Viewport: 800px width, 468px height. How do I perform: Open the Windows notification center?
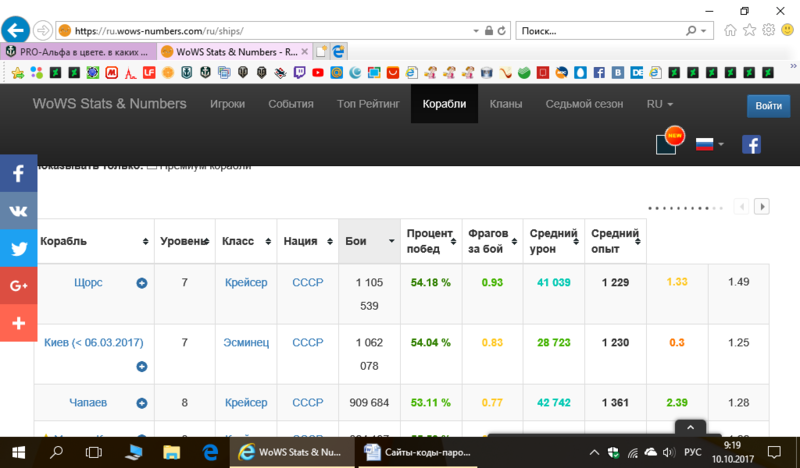774,452
